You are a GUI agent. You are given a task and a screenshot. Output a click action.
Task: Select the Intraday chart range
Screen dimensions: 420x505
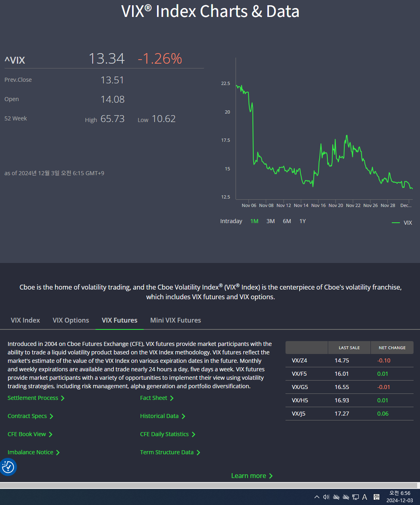point(231,221)
